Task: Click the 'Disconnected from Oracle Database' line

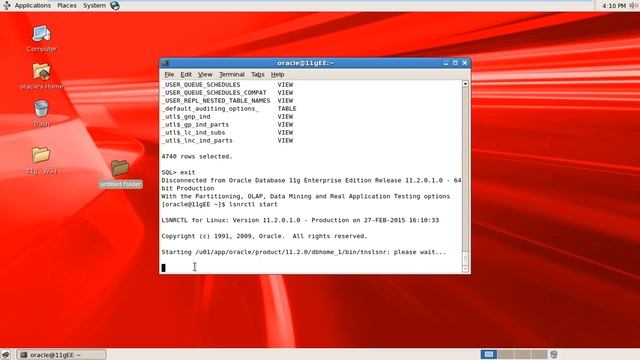Action: 311,180
